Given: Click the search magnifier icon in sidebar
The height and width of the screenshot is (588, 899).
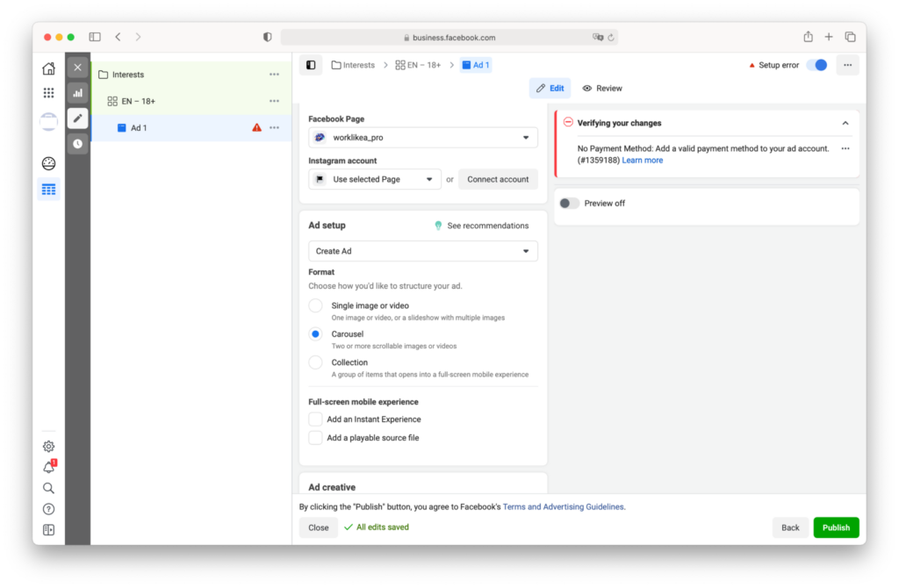Looking at the screenshot, I should pos(48,488).
